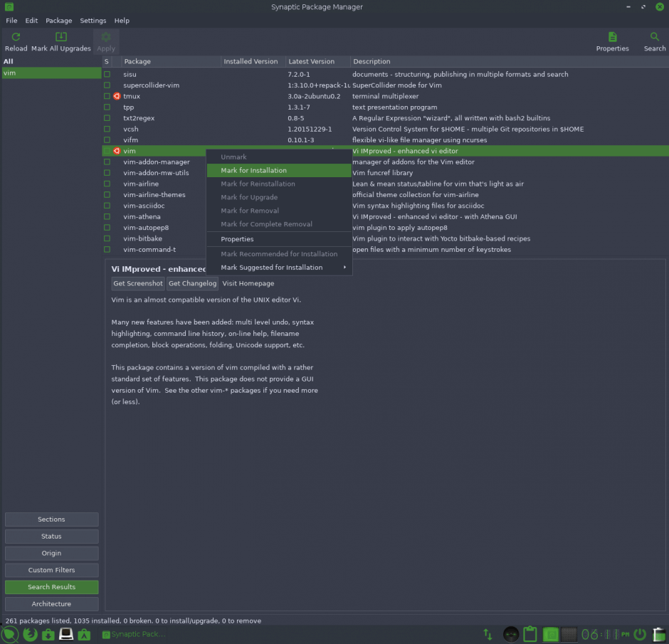The width and height of the screenshot is (669, 644).
Task: Click the Visit Homepage link
Action: pos(248,283)
